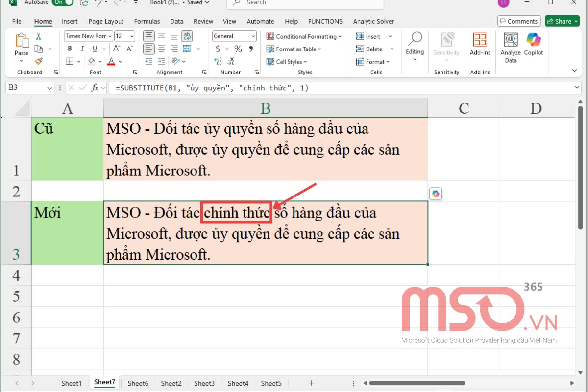Image resolution: width=588 pixels, height=392 pixels.
Task: Click the Delete cells button
Action: coord(369,49)
